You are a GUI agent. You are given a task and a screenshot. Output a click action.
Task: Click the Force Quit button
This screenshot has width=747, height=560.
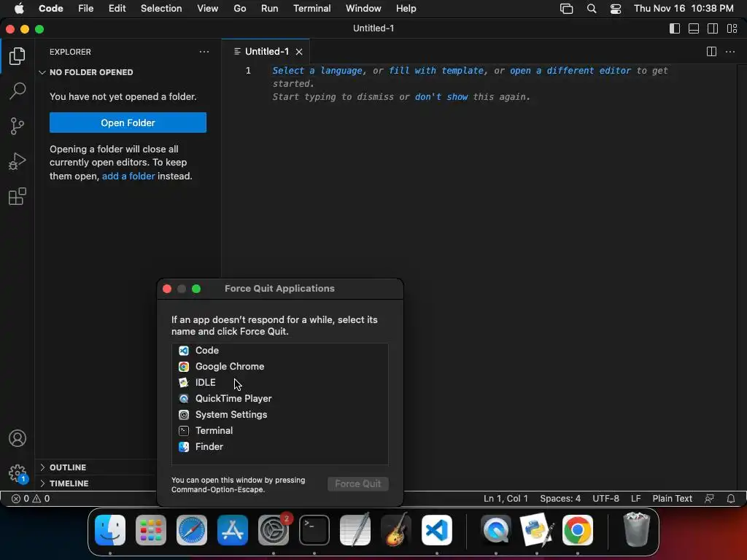[x=357, y=484]
